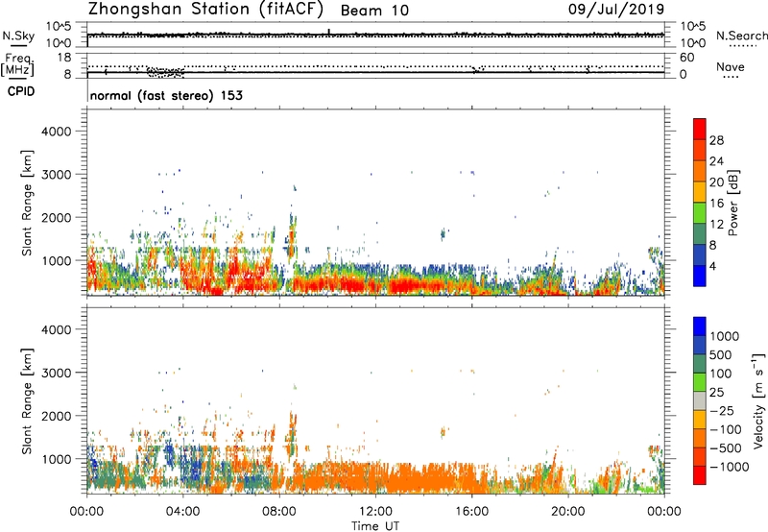Select the '100' velocity colorbar label
The width and height of the screenshot is (768, 532).
tap(721, 374)
